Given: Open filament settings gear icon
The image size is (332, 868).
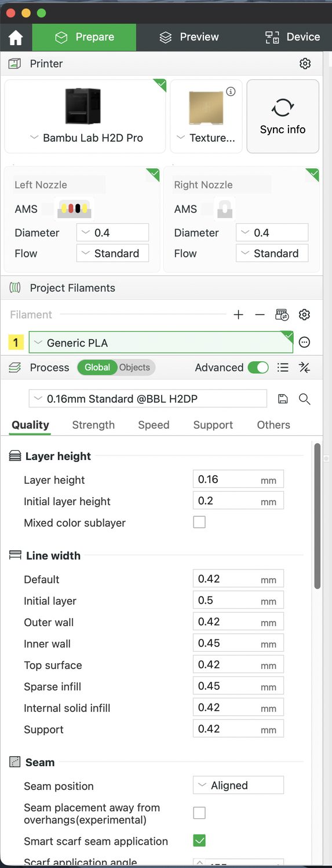Looking at the screenshot, I should [304, 315].
